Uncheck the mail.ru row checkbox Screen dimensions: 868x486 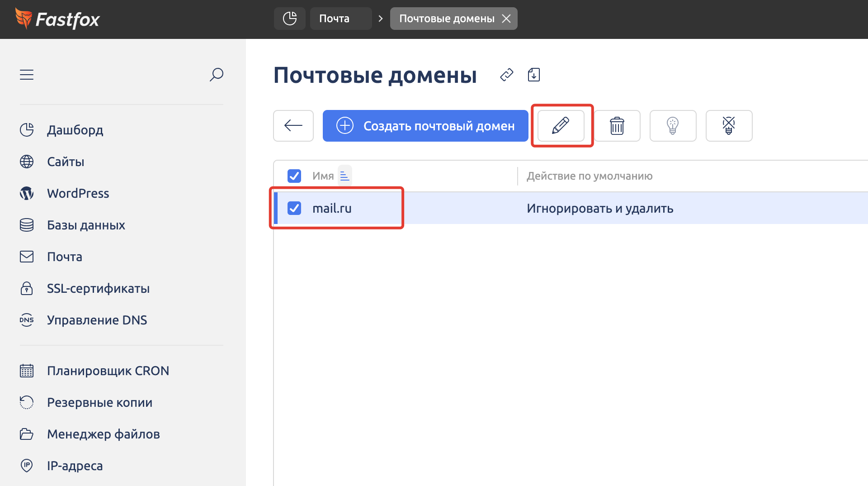coord(294,208)
